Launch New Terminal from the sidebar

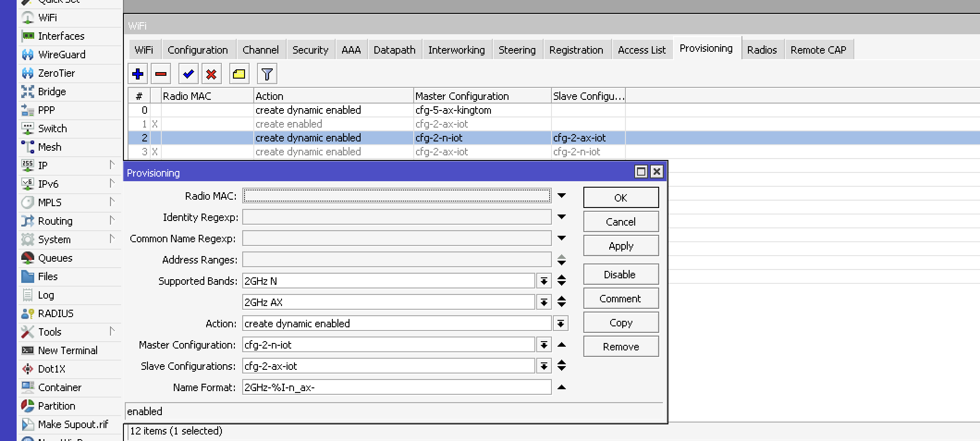pyautogui.click(x=67, y=350)
